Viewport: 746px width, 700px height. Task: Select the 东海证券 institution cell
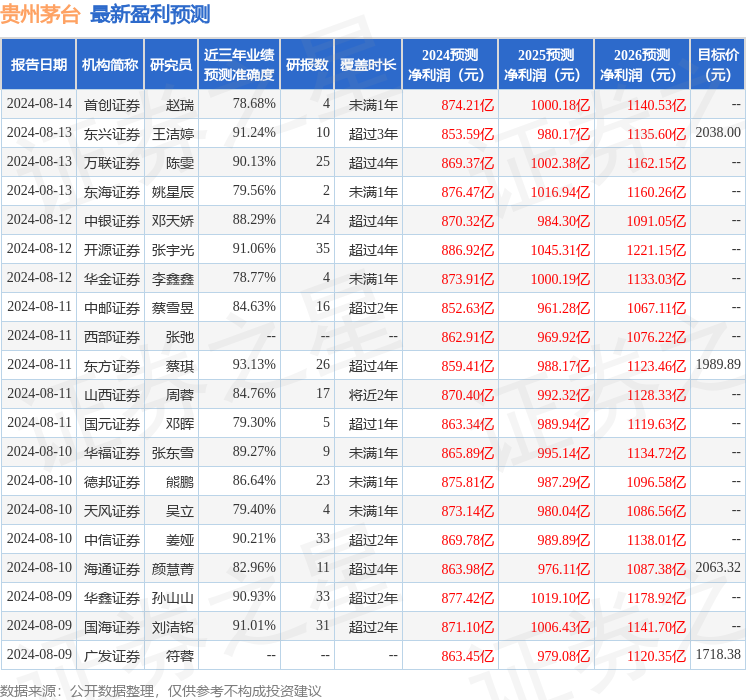[112, 192]
